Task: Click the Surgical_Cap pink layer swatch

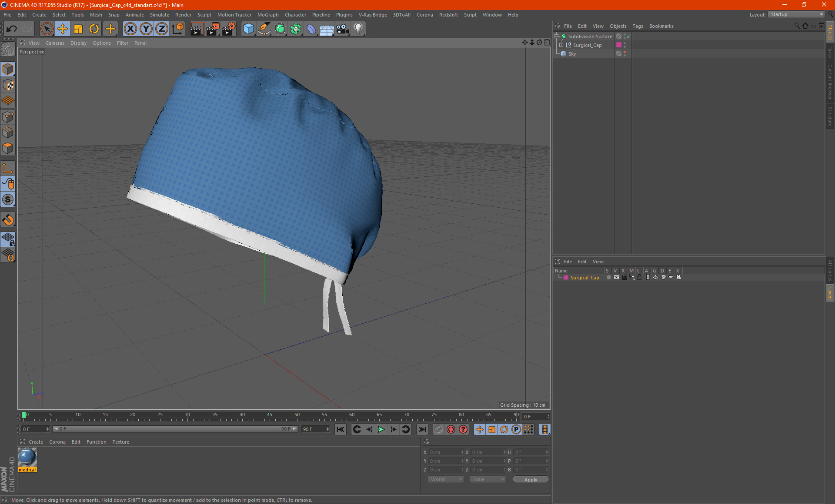Action: [619, 45]
